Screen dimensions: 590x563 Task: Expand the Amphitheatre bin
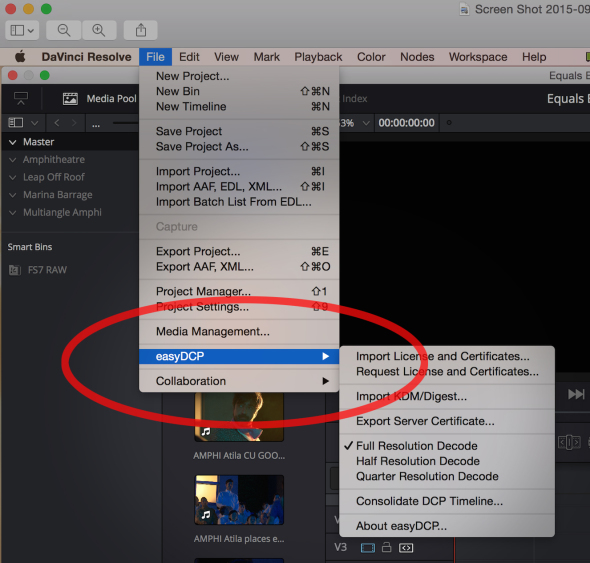[13, 160]
